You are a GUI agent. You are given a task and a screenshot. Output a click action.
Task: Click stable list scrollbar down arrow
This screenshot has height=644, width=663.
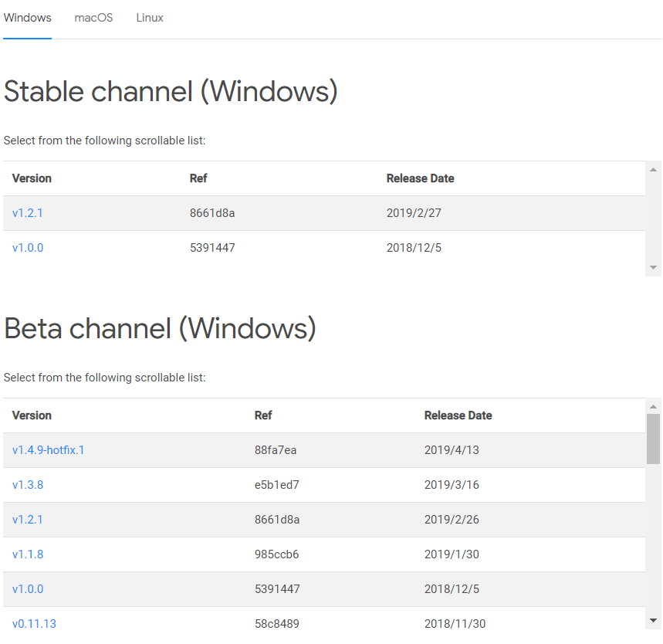click(x=653, y=267)
